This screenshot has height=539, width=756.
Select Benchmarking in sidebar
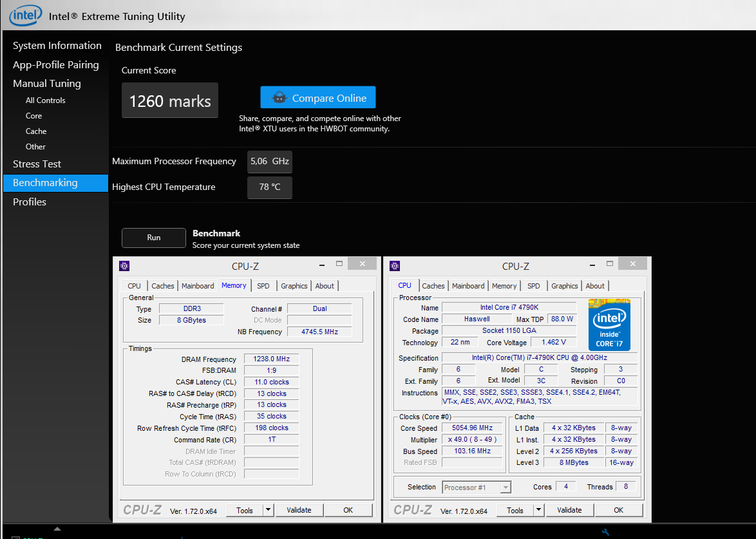click(55, 183)
